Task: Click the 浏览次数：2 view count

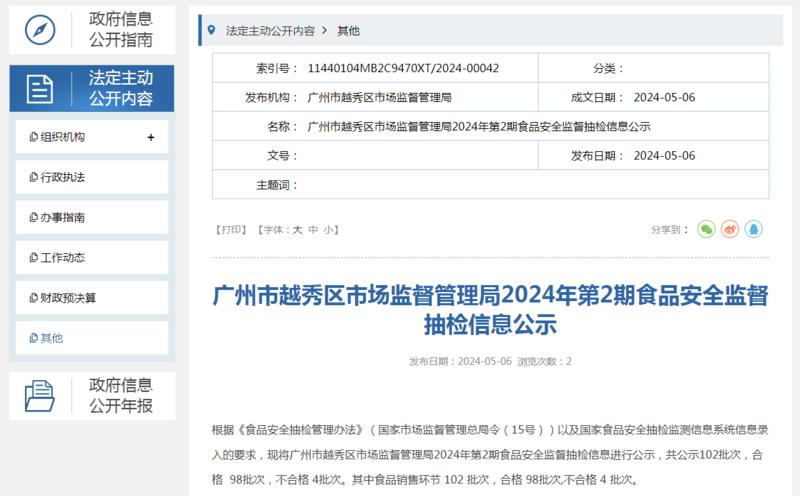Action: click(544, 362)
